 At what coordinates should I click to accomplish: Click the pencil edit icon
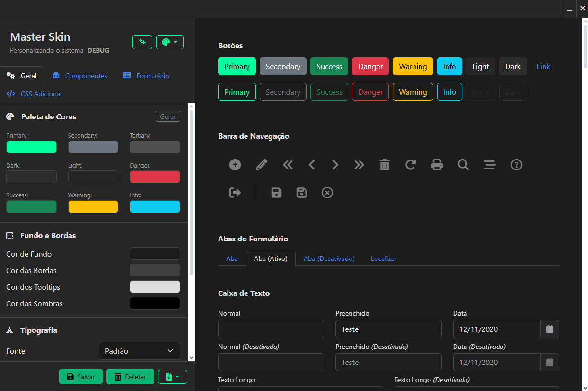(261, 165)
